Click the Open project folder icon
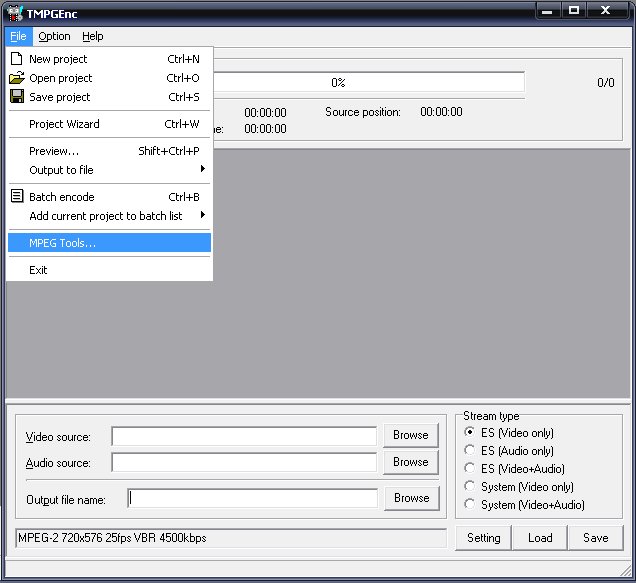Viewport: 636px width, 583px height. coord(17,77)
